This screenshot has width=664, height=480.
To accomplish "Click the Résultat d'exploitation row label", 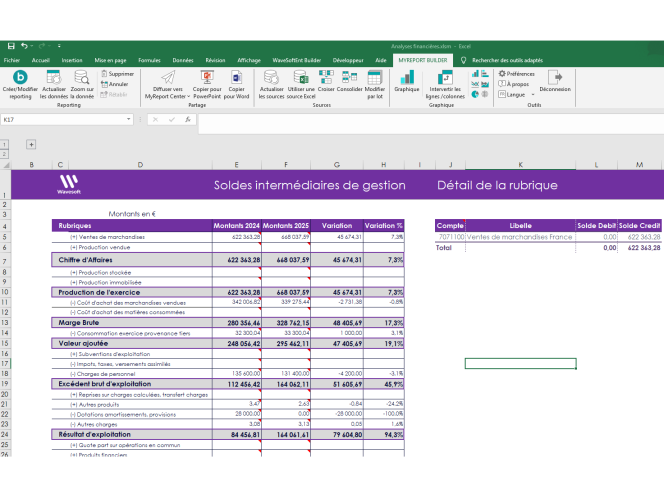I will (x=94, y=434).
